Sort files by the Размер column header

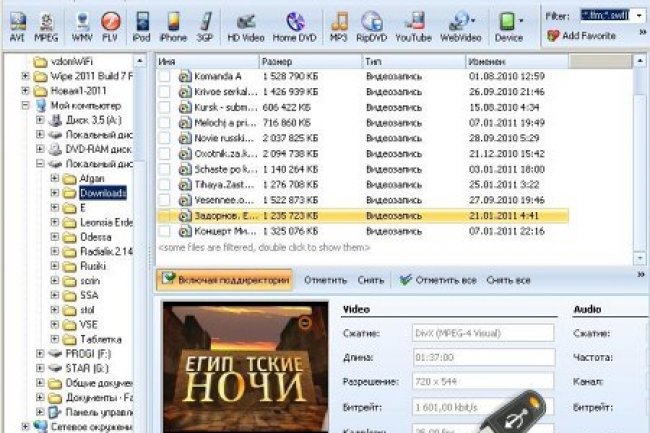click(x=310, y=61)
